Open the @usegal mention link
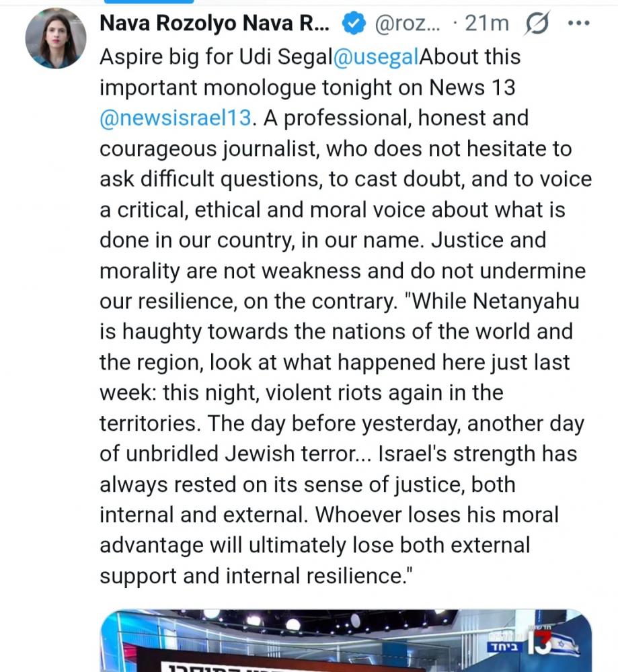This screenshot has height=672, width=618. pos(375,57)
